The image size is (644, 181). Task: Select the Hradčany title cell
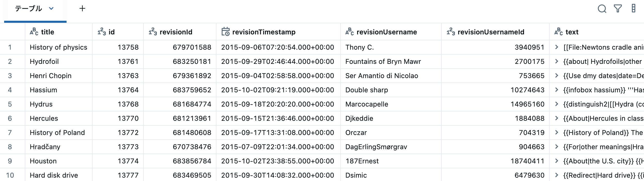coord(59,147)
